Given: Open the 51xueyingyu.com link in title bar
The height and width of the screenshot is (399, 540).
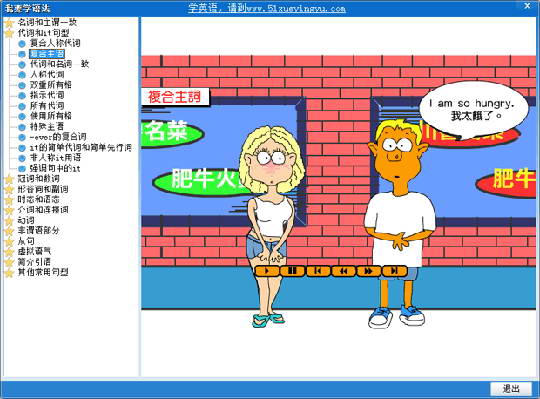Looking at the screenshot, I should tap(267, 8).
